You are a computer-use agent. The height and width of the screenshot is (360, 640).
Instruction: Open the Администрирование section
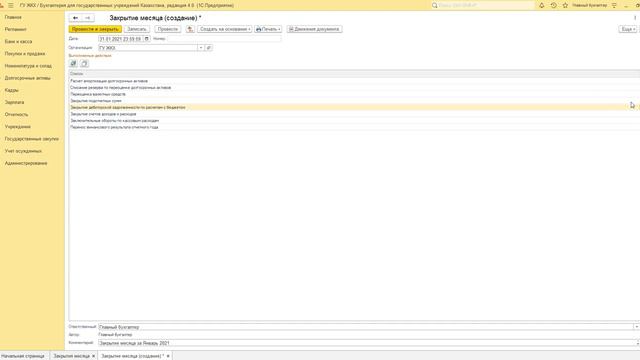pyautogui.click(x=26, y=163)
